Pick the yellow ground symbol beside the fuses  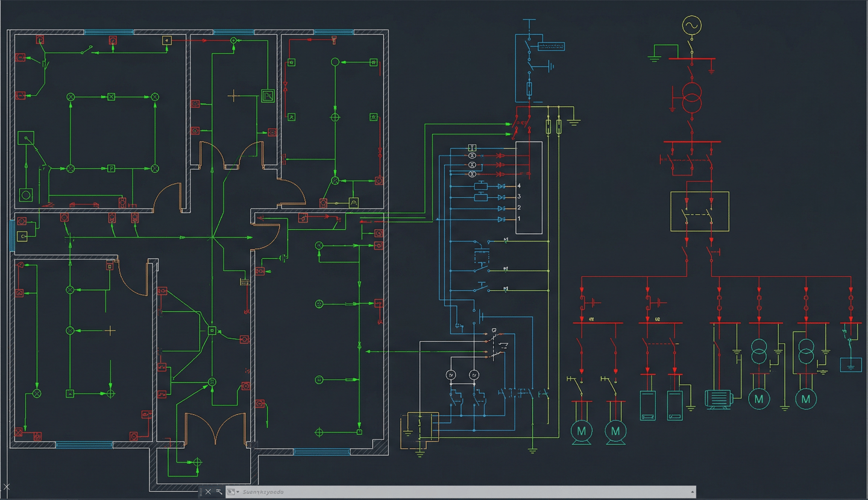tap(574, 121)
